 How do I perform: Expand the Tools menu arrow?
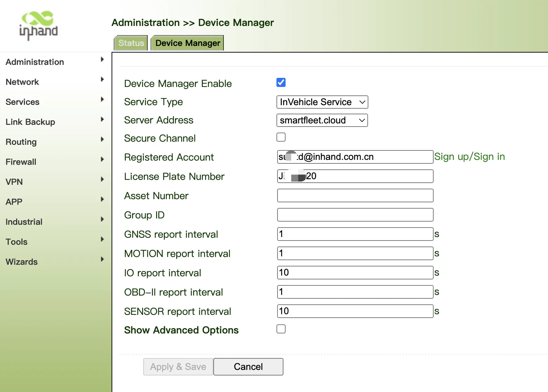[102, 239]
